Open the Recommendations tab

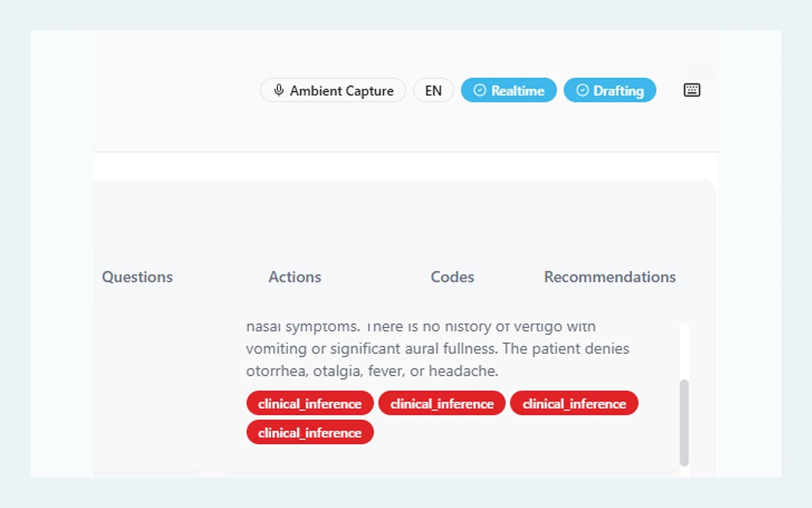point(610,277)
